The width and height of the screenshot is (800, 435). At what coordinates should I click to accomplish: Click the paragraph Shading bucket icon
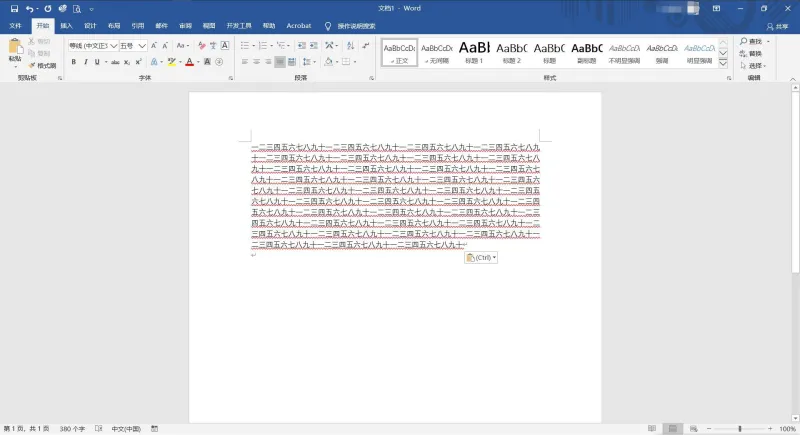(329, 62)
